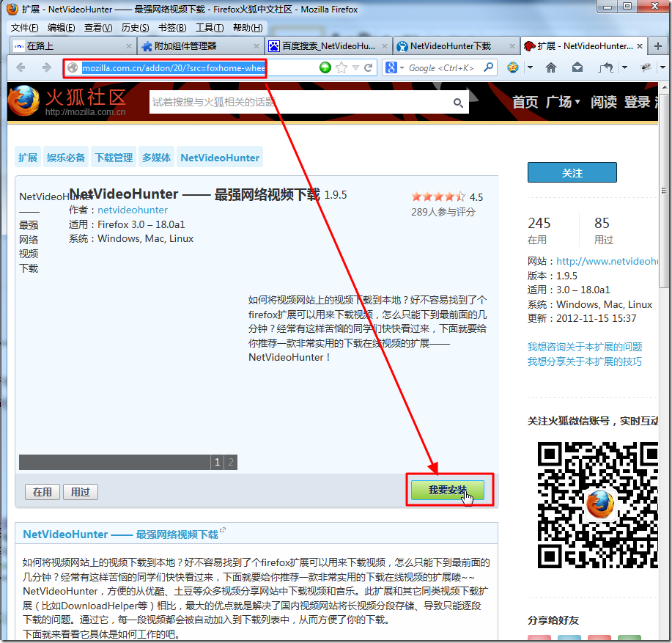Click the 扩展 breadcrumb tag
Screen dimensions: 672x643
28,158
